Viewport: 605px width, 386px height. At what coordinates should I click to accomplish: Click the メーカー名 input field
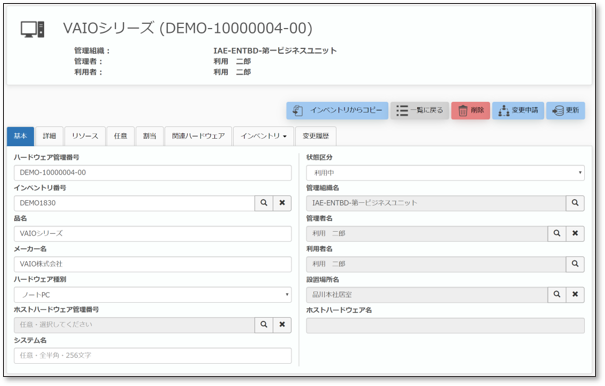click(153, 264)
